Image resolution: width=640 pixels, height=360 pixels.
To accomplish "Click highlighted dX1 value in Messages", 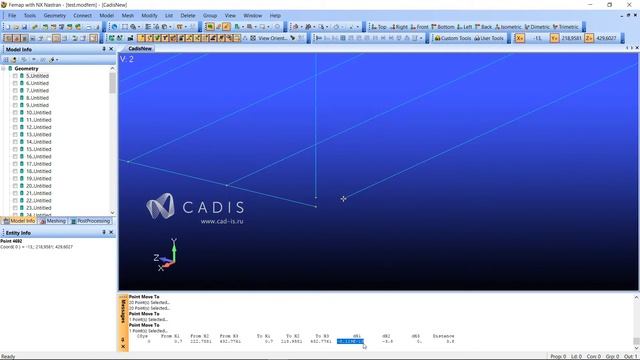I will pyautogui.click(x=350, y=341).
